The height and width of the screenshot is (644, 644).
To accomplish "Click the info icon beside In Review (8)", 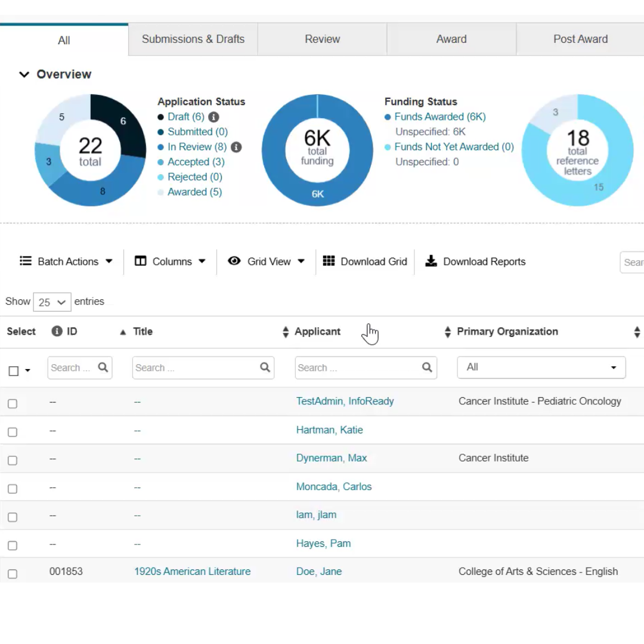I will point(236,147).
